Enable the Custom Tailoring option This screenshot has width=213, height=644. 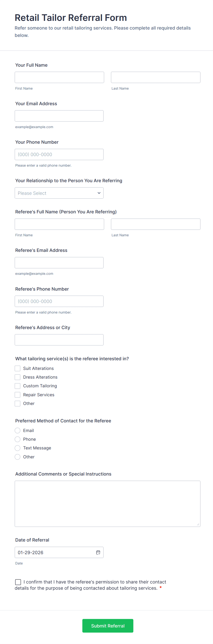click(x=17, y=386)
